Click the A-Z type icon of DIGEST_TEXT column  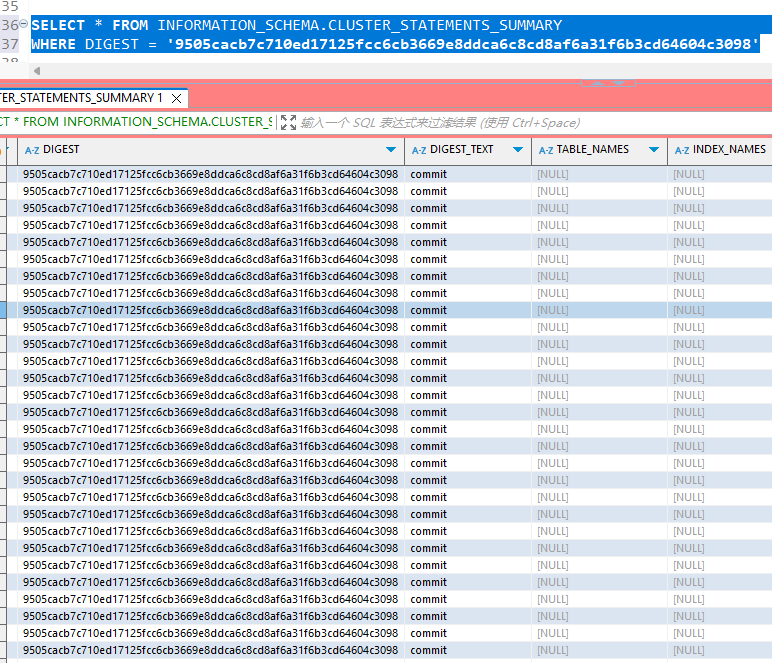point(418,150)
